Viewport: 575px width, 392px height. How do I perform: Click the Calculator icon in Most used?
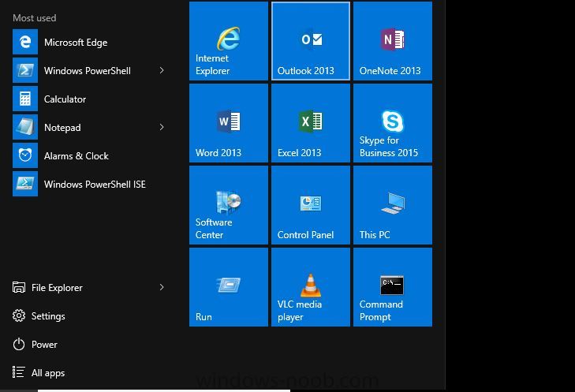click(x=25, y=99)
